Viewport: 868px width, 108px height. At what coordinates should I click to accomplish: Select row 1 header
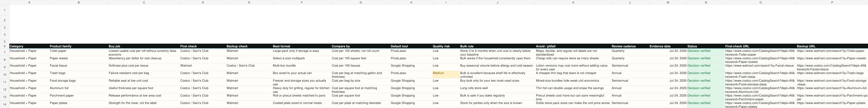coord(5,10)
